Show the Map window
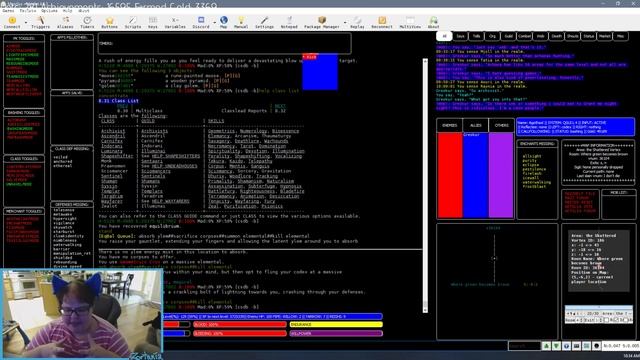This screenshot has width=640, height=360. pyautogui.click(x=223, y=22)
